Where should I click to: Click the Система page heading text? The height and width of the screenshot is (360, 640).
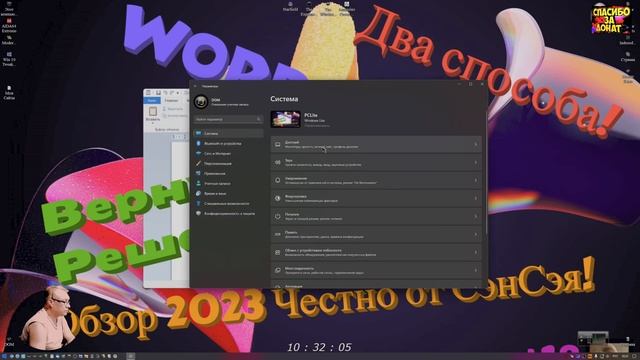coord(284,99)
